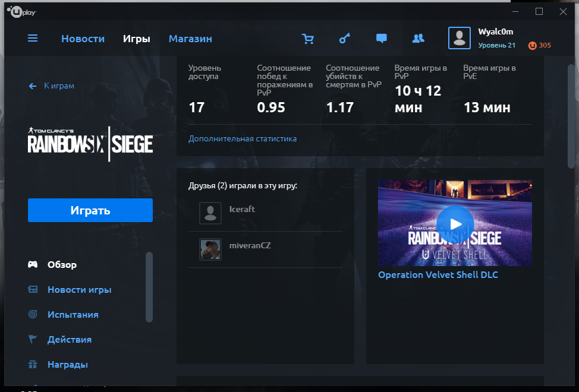This screenshot has height=392, width=579.
Task: Click the win/loss ratio value 0.95
Action: point(271,108)
